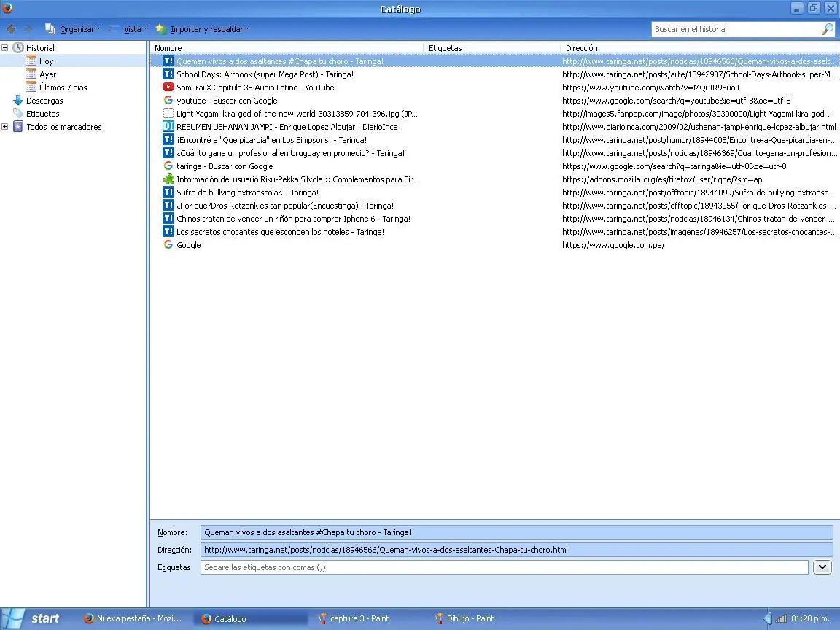Expand the tags dropdown arrow button
The height and width of the screenshot is (630, 840).
pos(822,567)
